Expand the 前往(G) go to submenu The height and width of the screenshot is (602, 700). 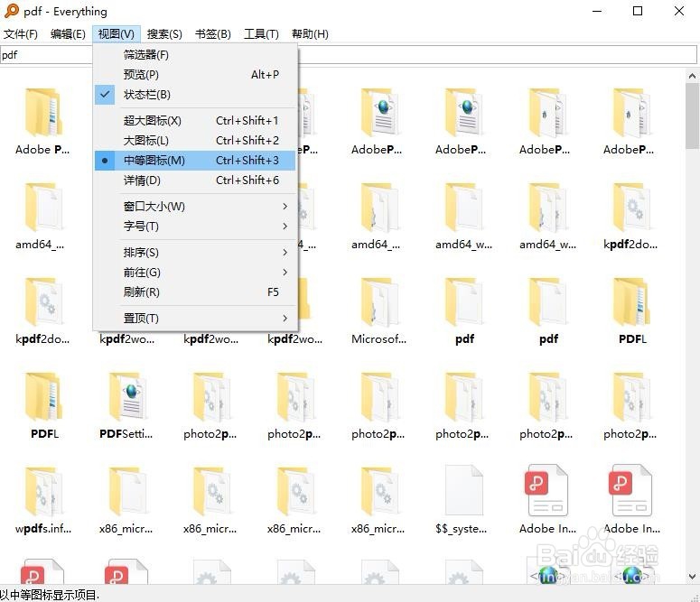(x=195, y=273)
